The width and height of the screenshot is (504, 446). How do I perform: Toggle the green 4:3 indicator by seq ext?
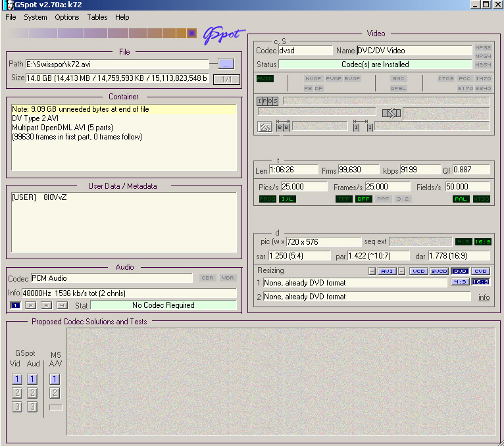pos(463,241)
